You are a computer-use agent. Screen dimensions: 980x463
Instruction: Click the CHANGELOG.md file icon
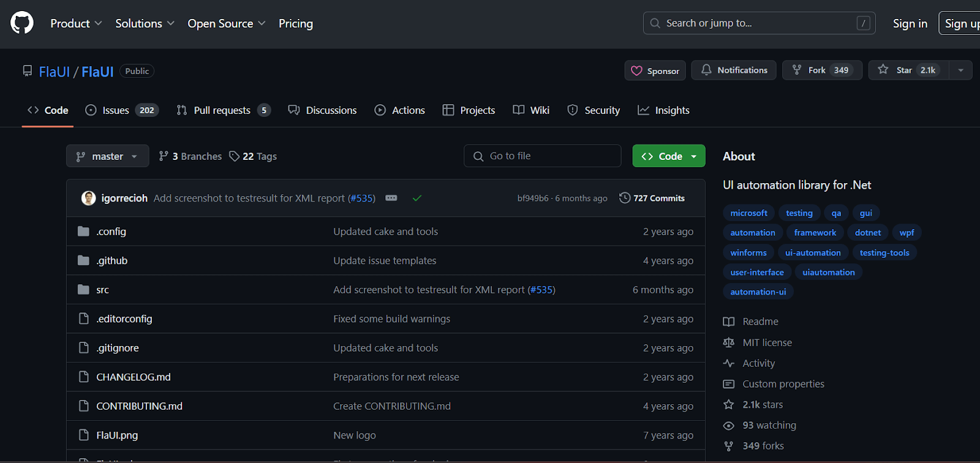pos(84,377)
